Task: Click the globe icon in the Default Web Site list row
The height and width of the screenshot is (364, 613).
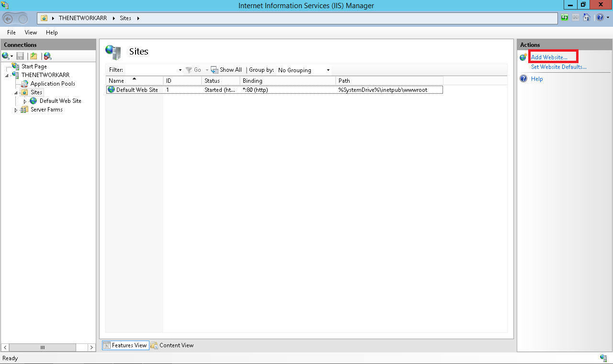Action: tap(111, 89)
